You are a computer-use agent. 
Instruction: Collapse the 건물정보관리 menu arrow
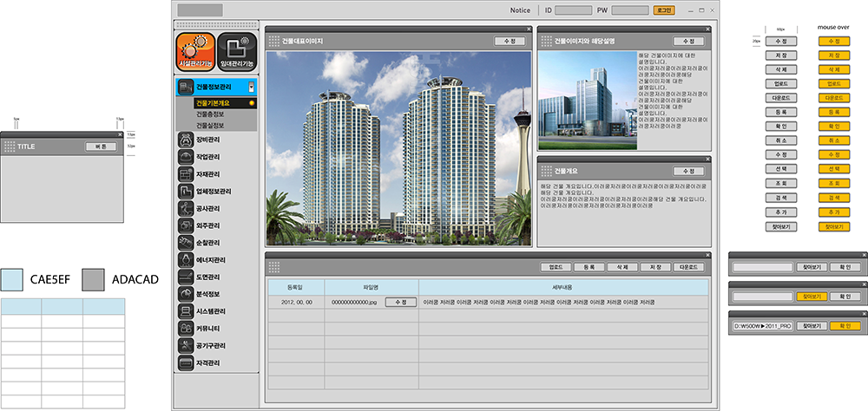click(252, 88)
